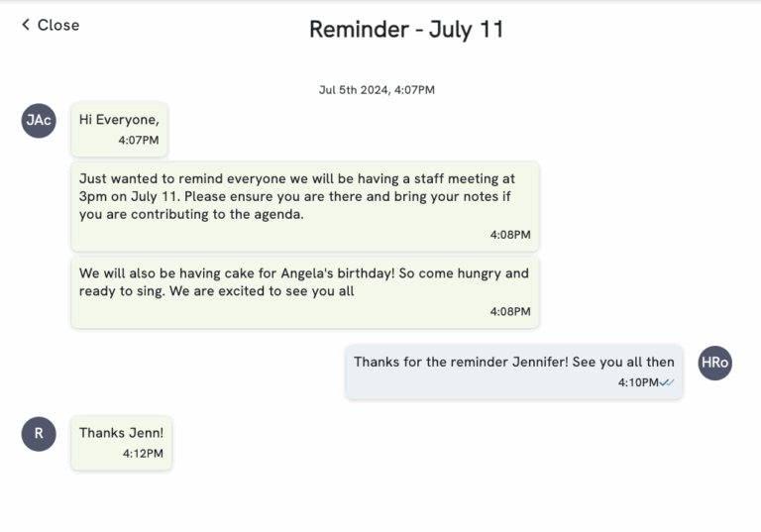Viewport: 761px width, 532px height.
Task: Open the JAc sender avatar
Action: pos(39,120)
